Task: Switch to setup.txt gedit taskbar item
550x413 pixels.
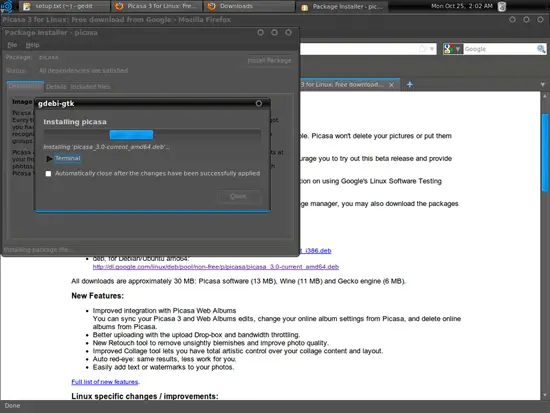Action: (64, 6)
